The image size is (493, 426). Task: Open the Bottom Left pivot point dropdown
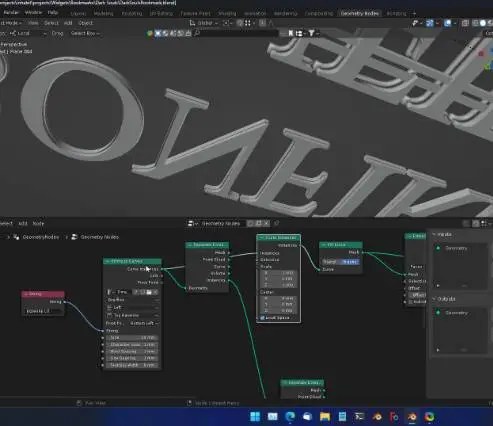coord(143,323)
